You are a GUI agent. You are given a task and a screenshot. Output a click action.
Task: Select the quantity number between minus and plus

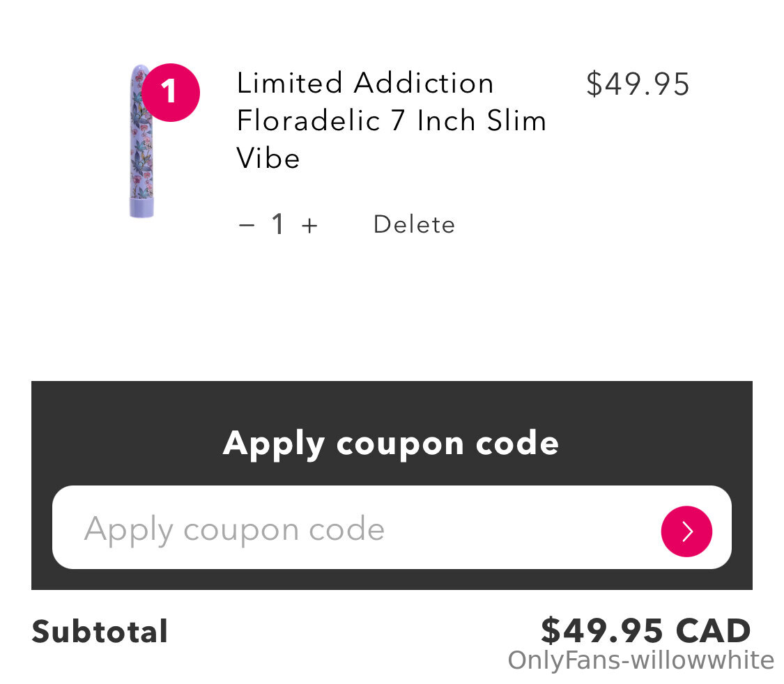pyautogui.click(x=278, y=224)
